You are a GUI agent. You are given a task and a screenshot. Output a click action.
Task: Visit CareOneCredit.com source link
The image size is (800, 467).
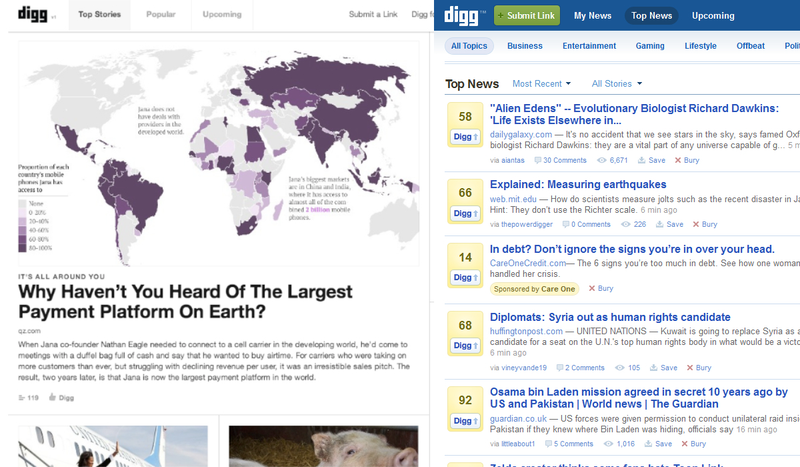click(528, 263)
